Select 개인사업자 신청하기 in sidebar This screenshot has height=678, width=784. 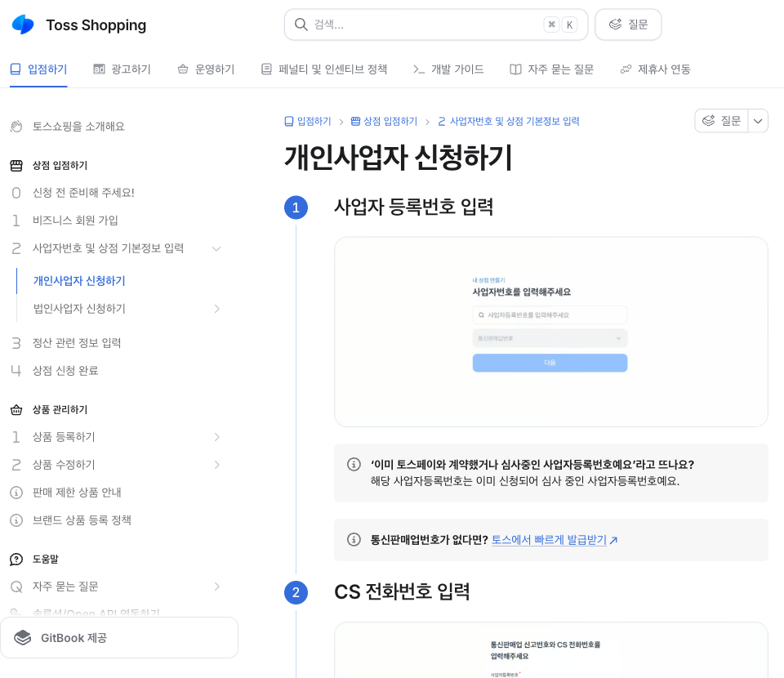(79, 280)
